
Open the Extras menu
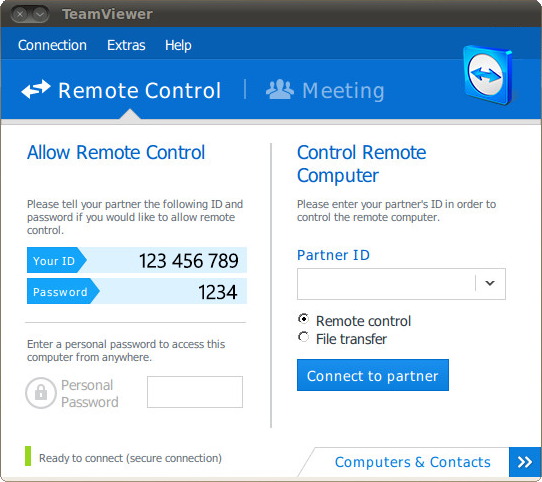pyautogui.click(x=126, y=45)
